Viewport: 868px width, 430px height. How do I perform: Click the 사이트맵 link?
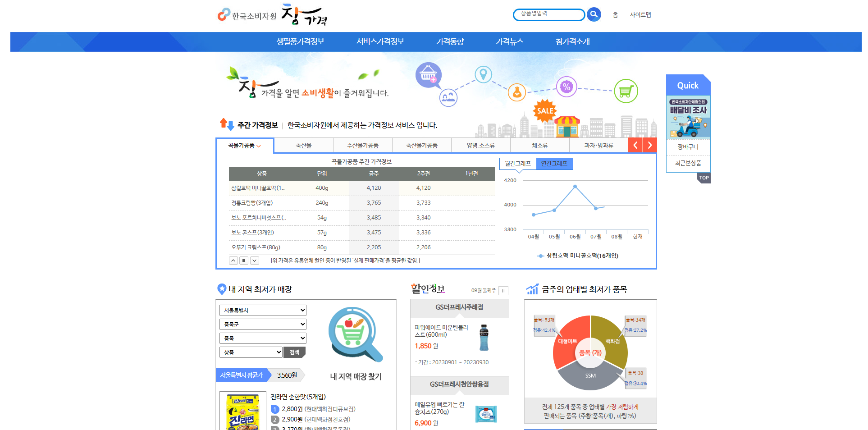(640, 15)
